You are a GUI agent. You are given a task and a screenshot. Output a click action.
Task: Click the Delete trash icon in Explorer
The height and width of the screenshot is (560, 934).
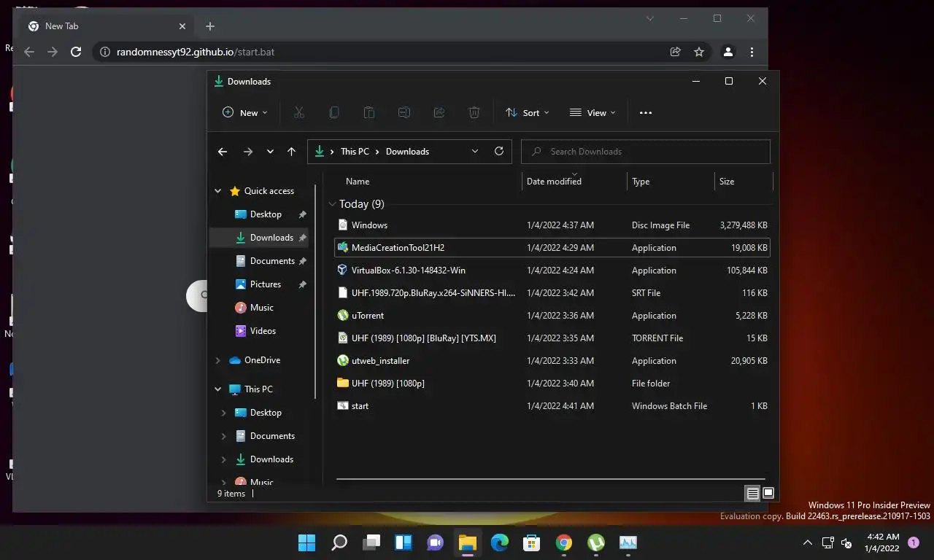pyautogui.click(x=474, y=112)
